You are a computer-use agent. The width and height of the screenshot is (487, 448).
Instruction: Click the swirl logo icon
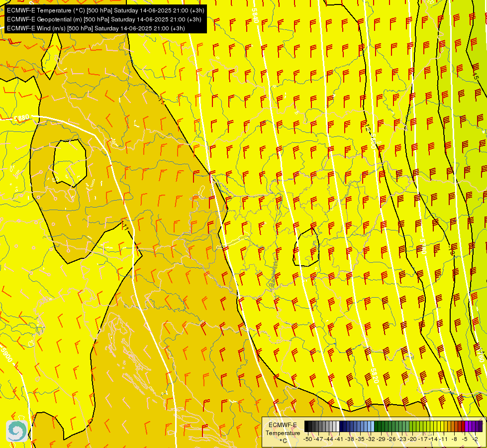(x=17, y=431)
